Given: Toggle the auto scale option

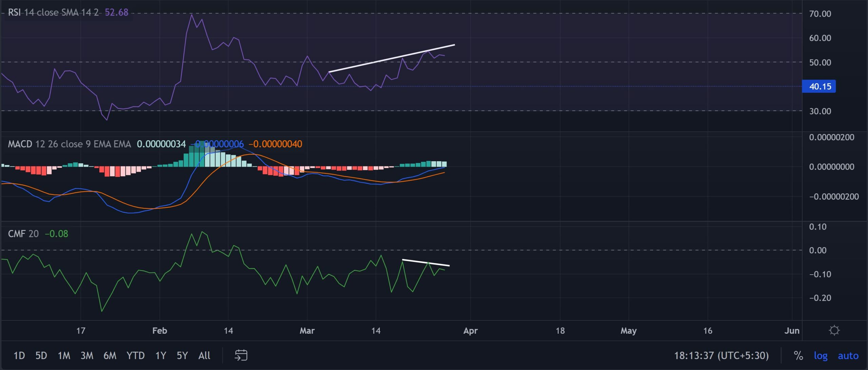Looking at the screenshot, I should coord(848,355).
